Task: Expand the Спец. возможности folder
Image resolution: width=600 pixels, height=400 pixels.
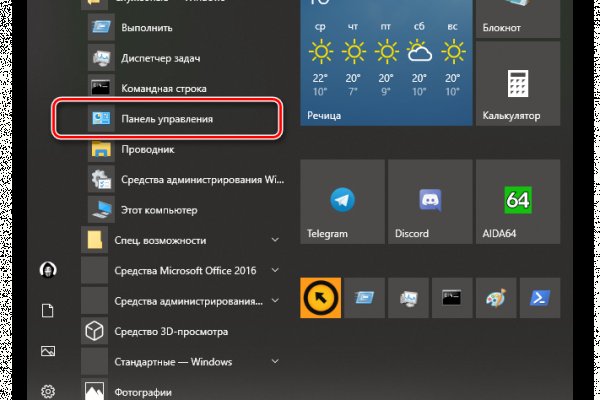Action: click(x=180, y=240)
